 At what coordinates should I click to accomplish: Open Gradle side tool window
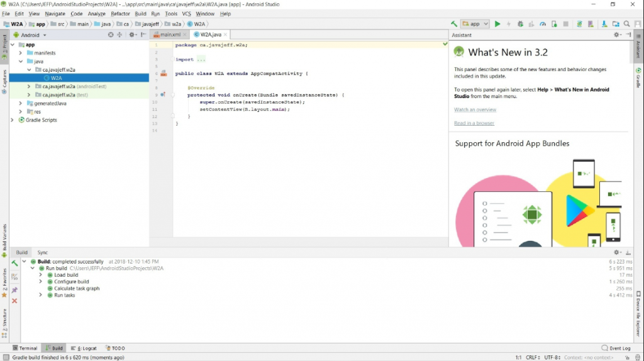pyautogui.click(x=638, y=77)
